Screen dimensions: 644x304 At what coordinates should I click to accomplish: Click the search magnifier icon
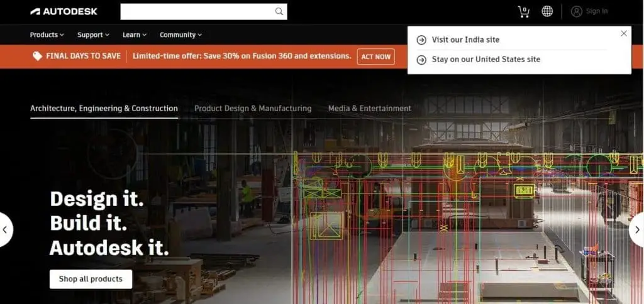click(279, 11)
